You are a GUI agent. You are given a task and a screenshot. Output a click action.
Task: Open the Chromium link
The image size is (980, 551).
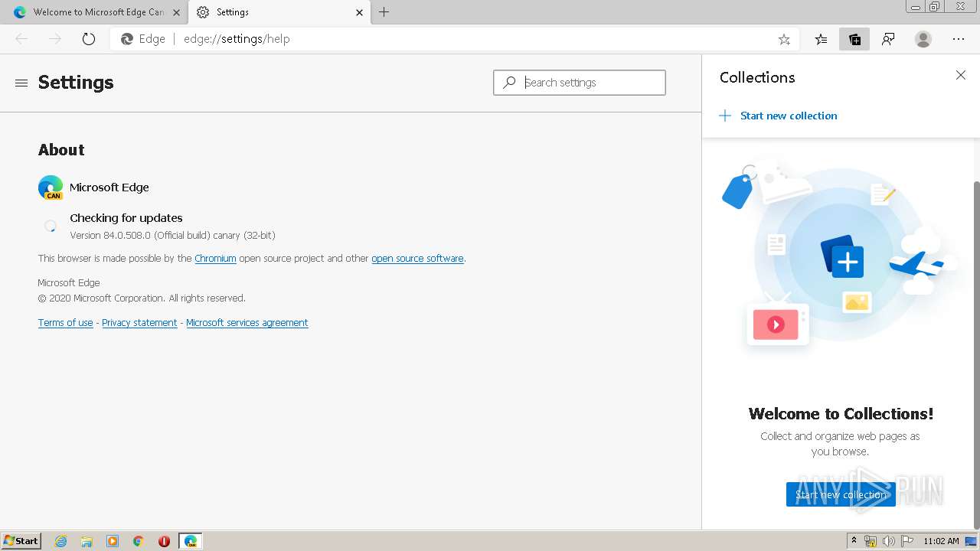[215, 259]
